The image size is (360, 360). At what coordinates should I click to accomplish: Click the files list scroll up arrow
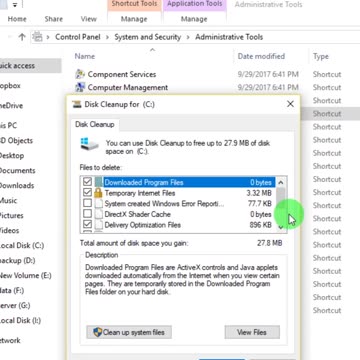pyautogui.click(x=281, y=182)
